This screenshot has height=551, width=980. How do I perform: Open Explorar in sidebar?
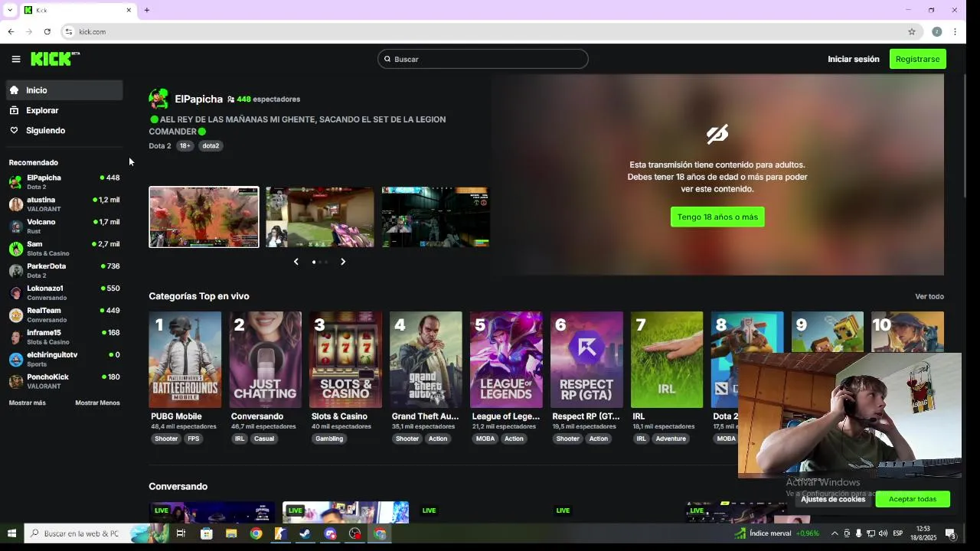(64, 110)
